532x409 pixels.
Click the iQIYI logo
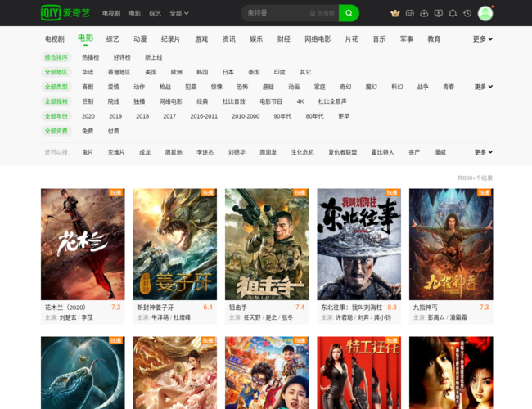[x=65, y=13]
